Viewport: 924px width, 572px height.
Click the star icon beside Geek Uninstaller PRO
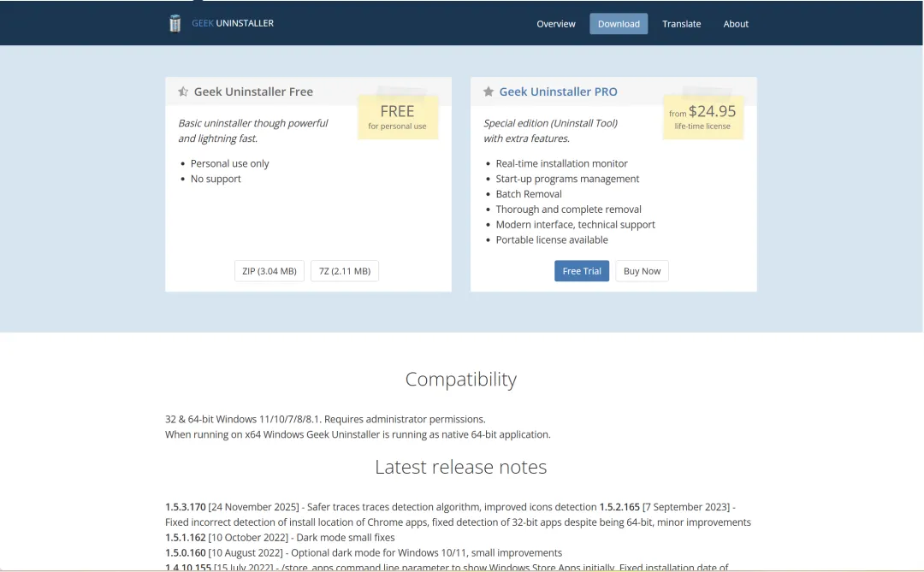click(489, 91)
